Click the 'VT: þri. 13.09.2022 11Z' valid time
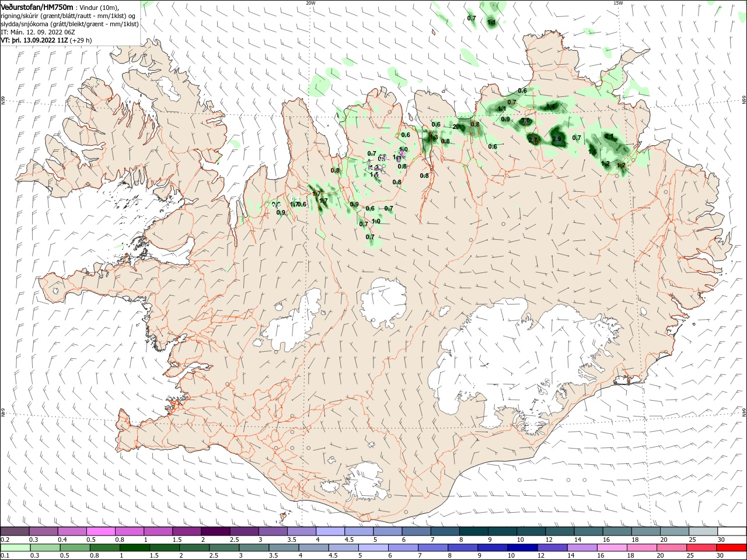The height and width of the screenshot is (560, 747). (x=34, y=40)
